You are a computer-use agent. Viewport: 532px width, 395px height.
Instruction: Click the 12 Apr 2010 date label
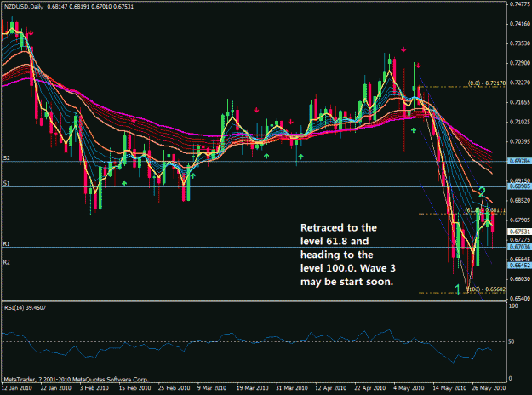331,388
